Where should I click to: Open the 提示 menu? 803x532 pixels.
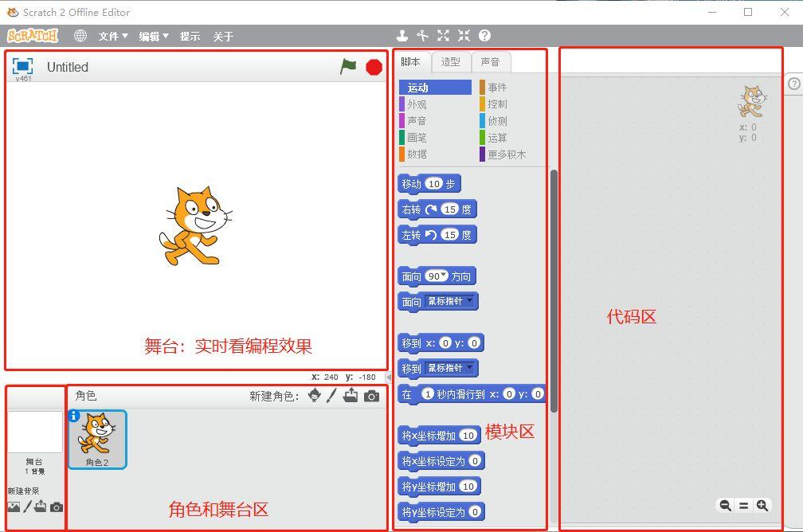(x=190, y=36)
